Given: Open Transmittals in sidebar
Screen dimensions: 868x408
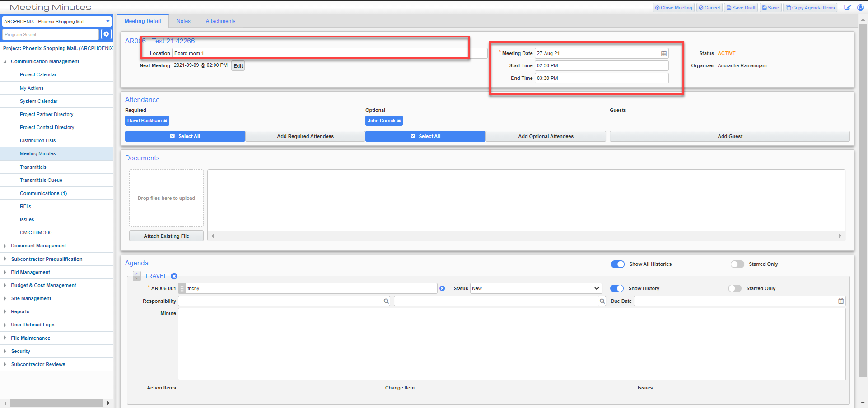Looking at the screenshot, I should click(x=33, y=167).
